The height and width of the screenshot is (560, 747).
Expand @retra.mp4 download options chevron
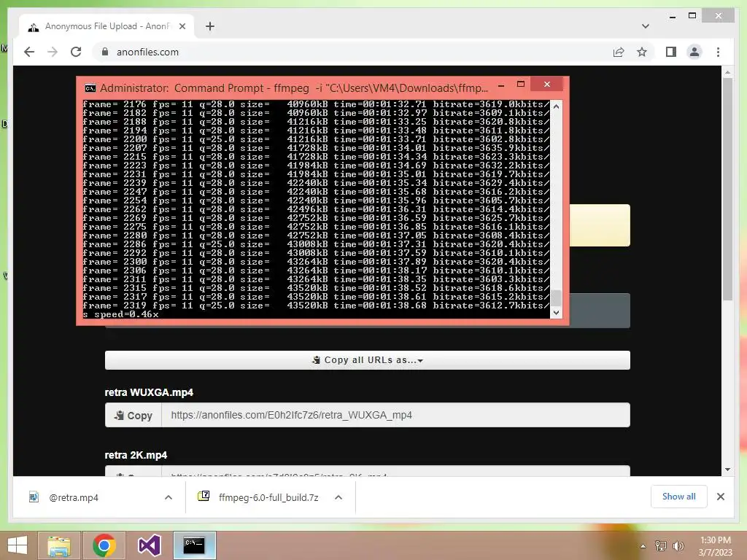coord(169,497)
